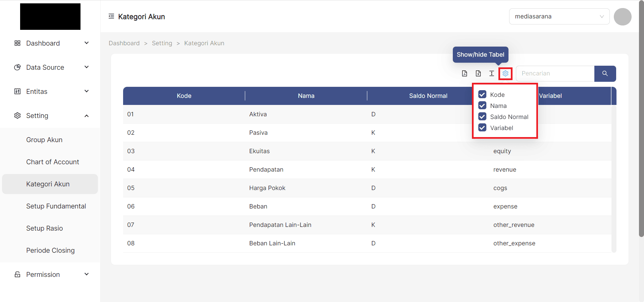Uncheck the Variabel column checkbox

(x=482, y=128)
